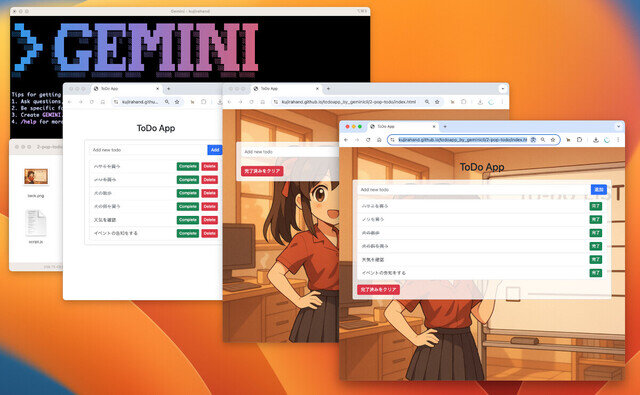This screenshot has height=395, width=640.
Task: Open extensions puzzle icon in front browser
Action: tap(579, 140)
